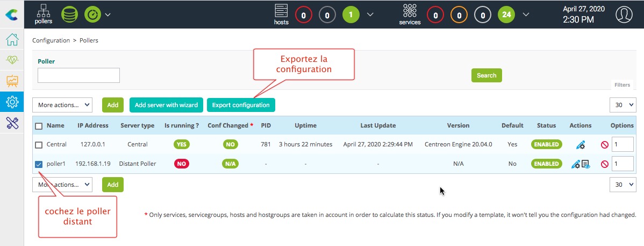Check the Central row checkbox
The image size is (644, 246).
pyautogui.click(x=39, y=145)
